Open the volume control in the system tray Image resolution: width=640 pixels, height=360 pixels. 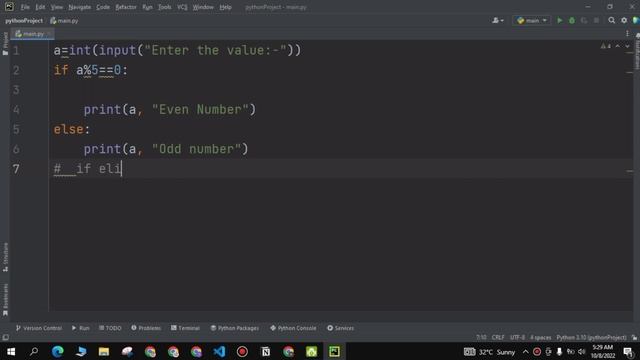[x=582, y=352]
